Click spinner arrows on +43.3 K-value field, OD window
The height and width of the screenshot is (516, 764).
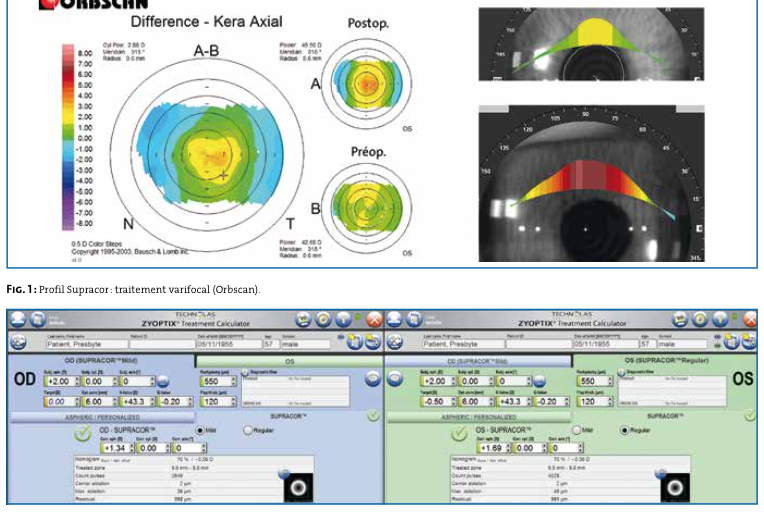pyautogui.click(x=152, y=402)
